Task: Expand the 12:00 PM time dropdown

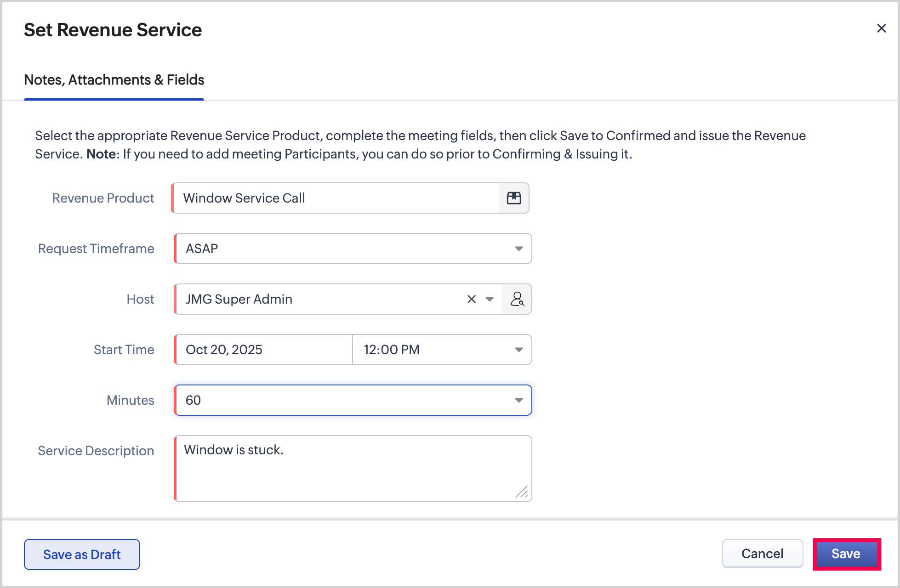Action: 518,350
